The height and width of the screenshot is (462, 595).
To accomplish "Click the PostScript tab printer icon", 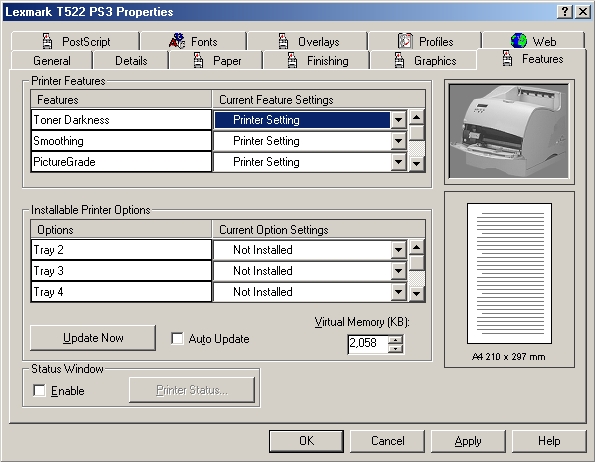I will click(47, 41).
